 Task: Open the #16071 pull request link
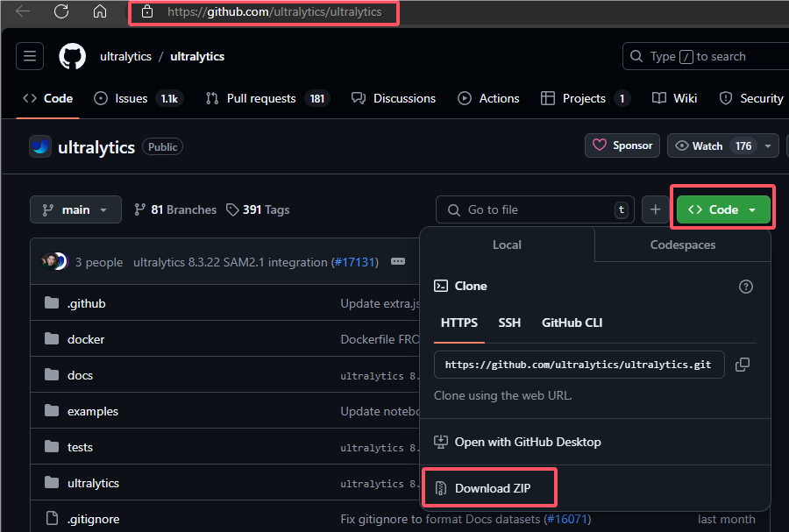tap(567, 519)
